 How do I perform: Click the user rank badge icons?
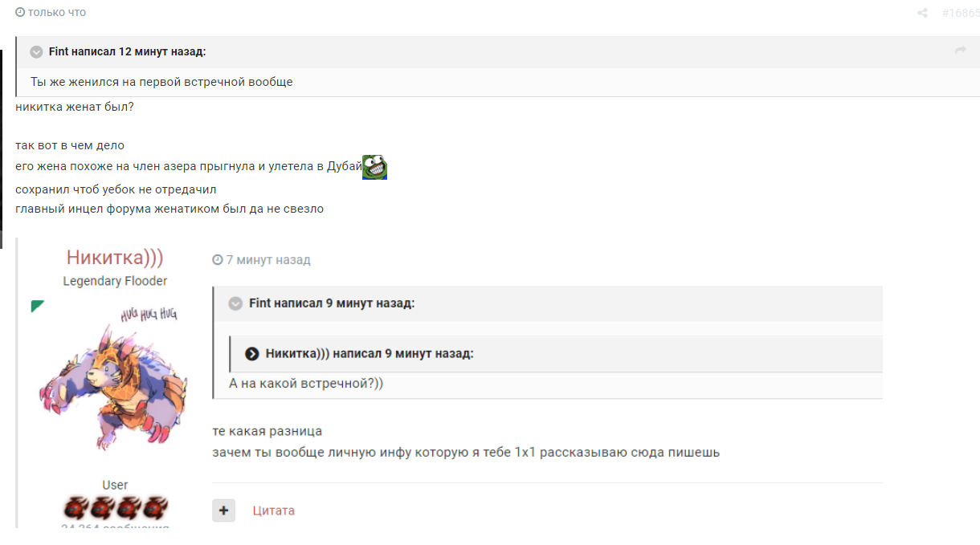tap(115, 507)
